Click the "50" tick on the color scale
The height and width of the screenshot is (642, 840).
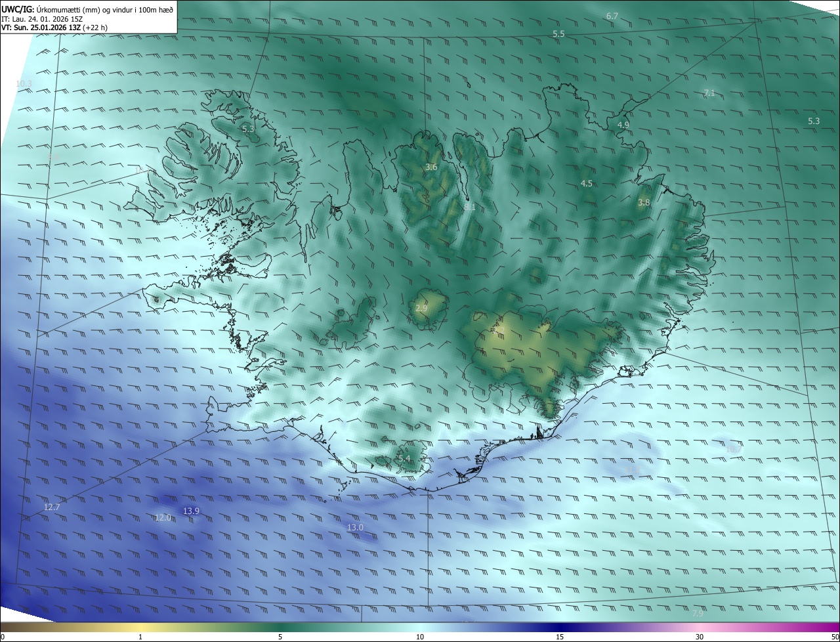835,637
